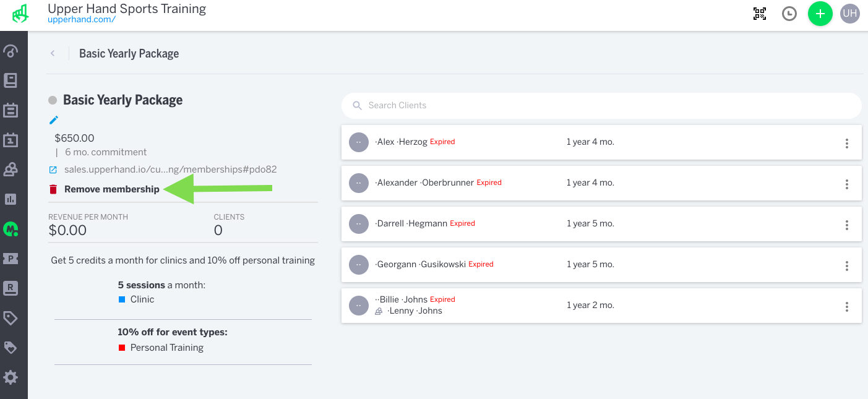Open the passes 'P' ticket sidebar item

point(11,259)
